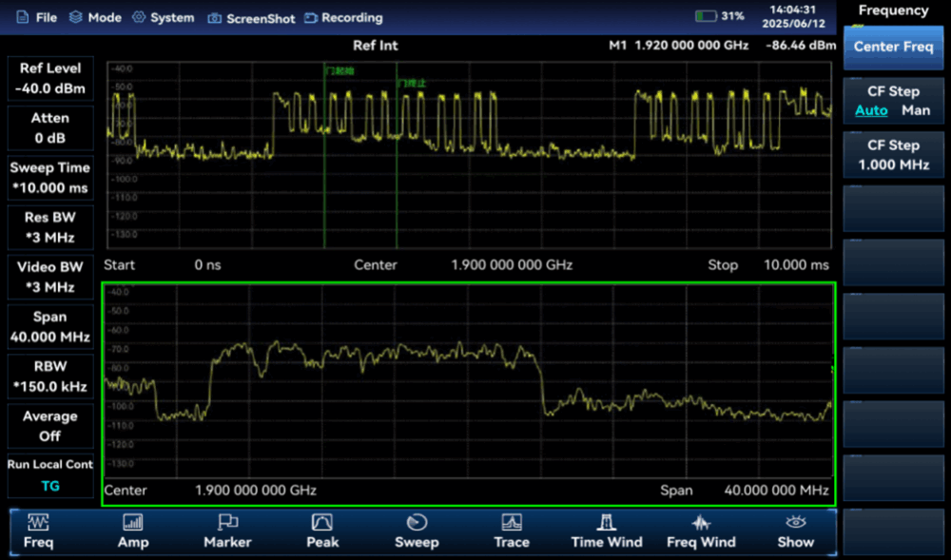Open the Amp amplitude icon
This screenshot has width=951, height=560.
133,522
